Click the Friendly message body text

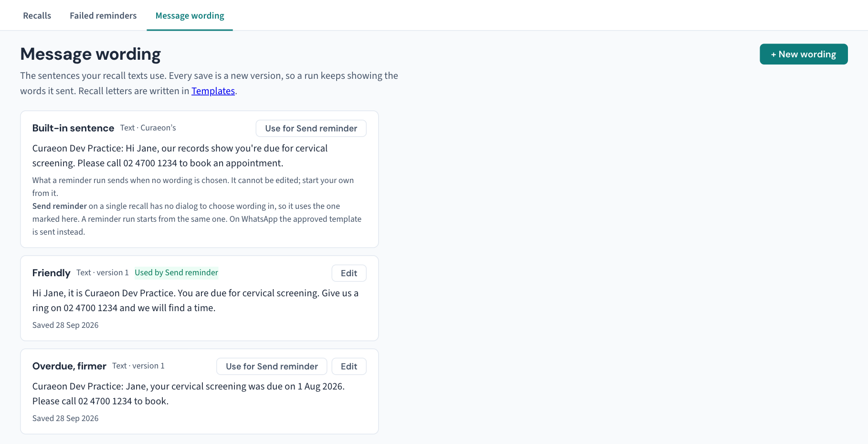[x=195, y=300]
